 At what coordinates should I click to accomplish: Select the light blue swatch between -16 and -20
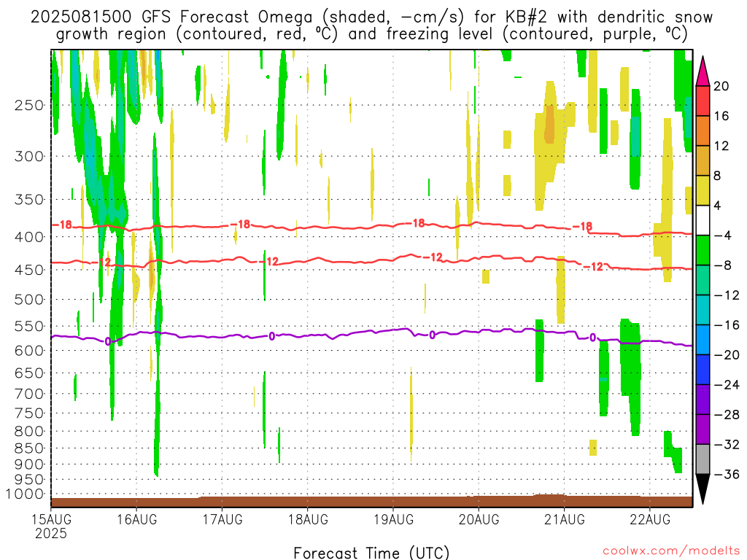(703, 340)
